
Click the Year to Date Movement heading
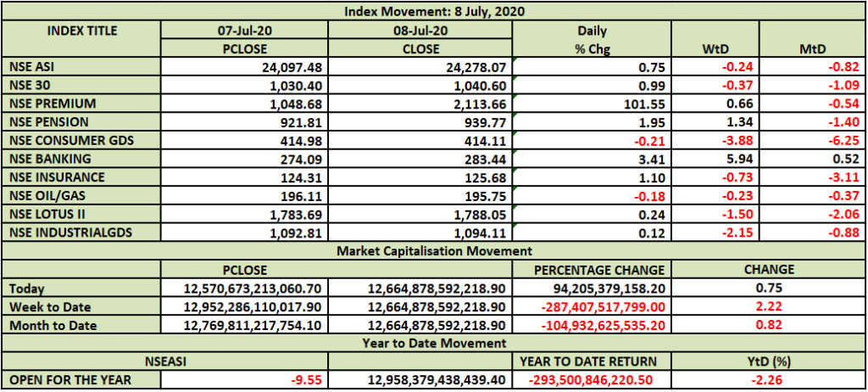433,343
